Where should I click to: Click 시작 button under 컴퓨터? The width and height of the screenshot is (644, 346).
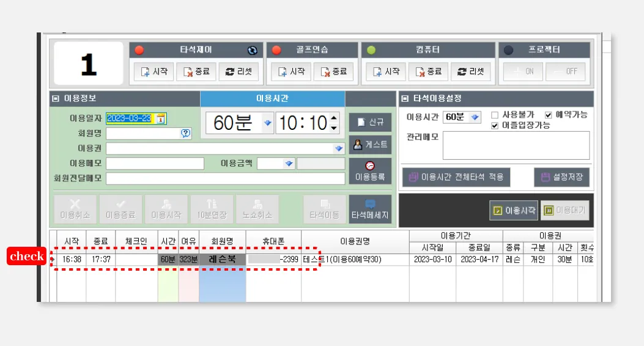pos(386,72)
